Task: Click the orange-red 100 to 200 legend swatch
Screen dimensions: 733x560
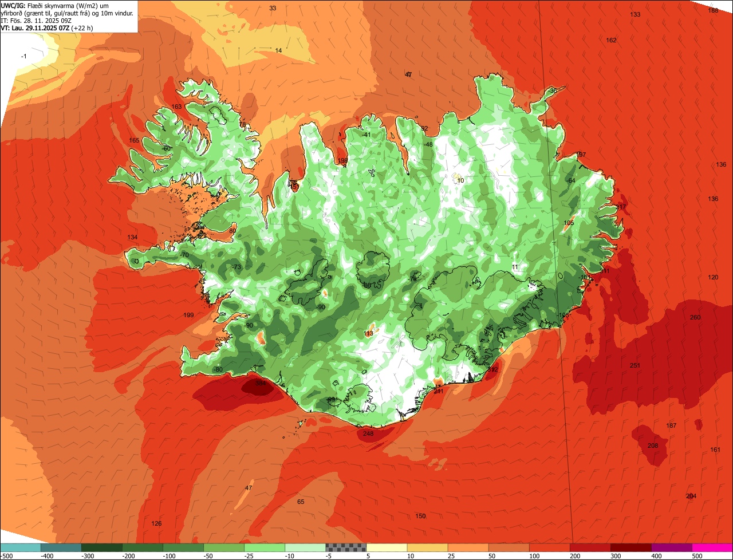Action: tap(549, 547)
